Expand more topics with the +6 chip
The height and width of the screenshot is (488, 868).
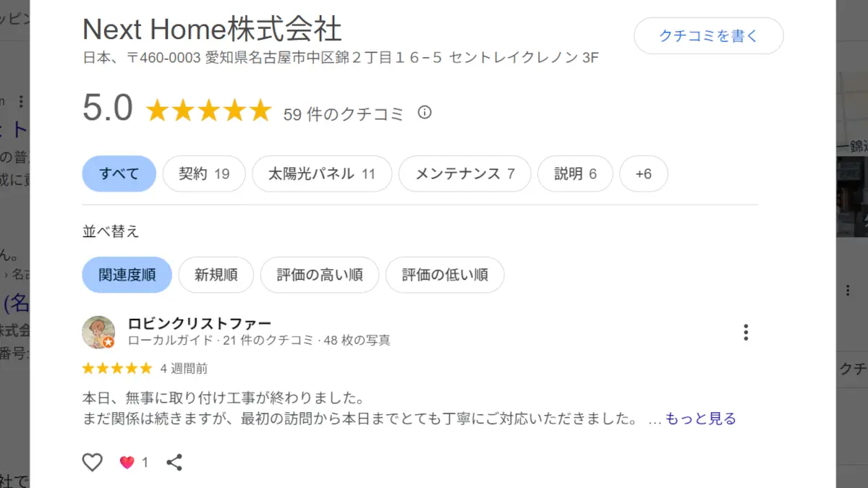click(644, 174)
